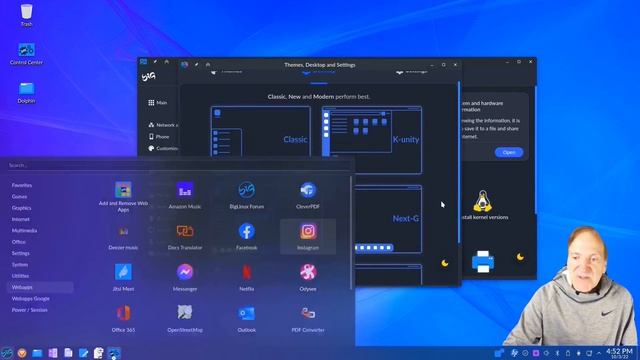
Task: Select the Office category
Action: click(x=18, y=242)
